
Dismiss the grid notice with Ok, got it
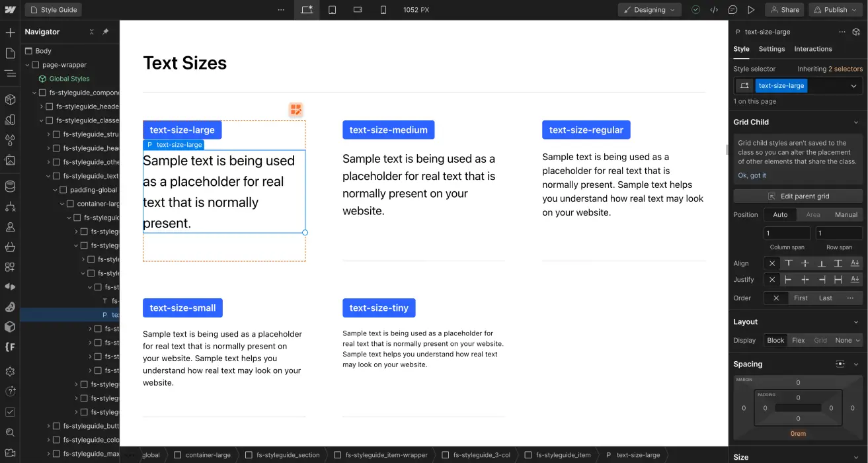pos(752,175)
